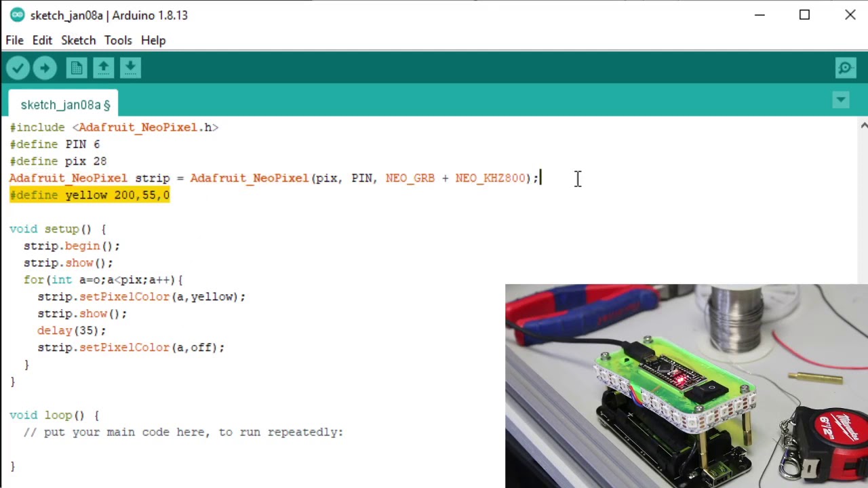Click the Verify checkmark button
The width and height of the screenshot is (868, 488).
pos(18,68)
